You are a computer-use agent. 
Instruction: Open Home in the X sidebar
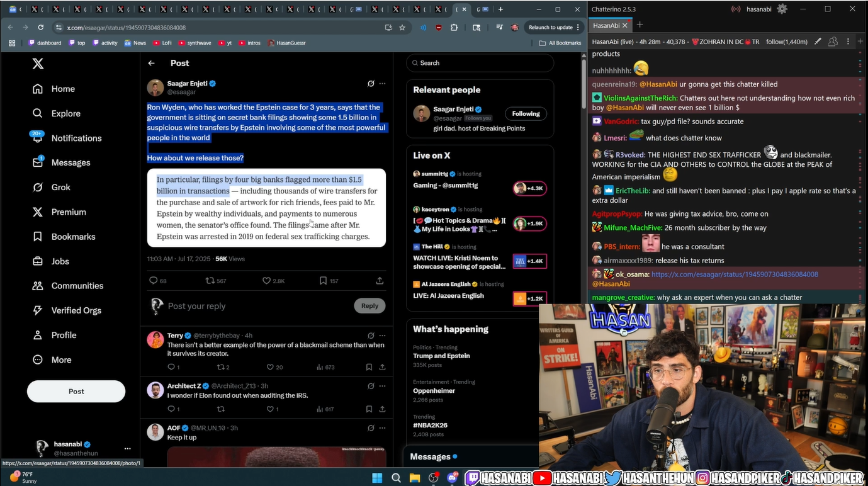[54, 89]
